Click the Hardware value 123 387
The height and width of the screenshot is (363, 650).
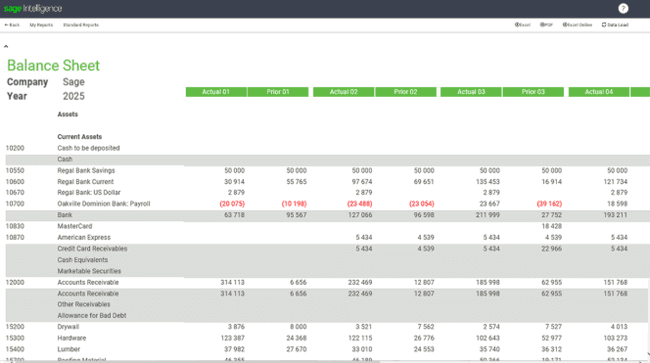pyautogui.click(x=233, y=338)
